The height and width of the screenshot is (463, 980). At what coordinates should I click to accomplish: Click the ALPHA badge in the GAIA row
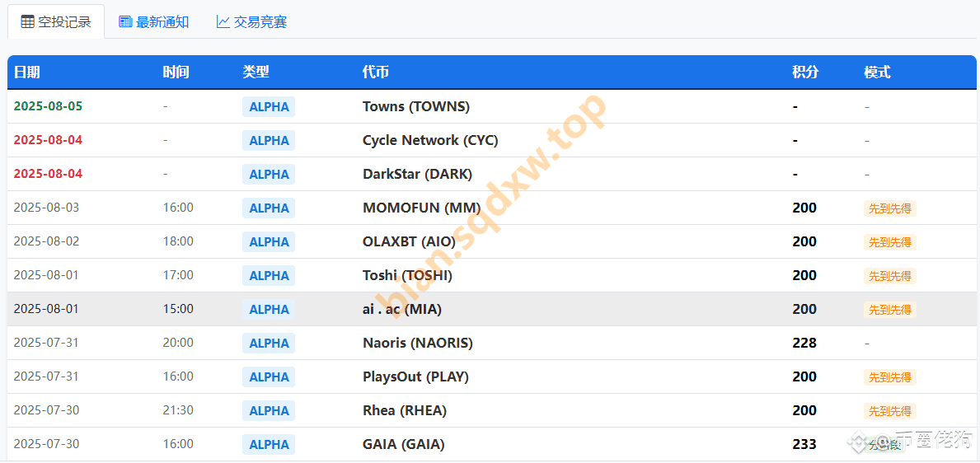[269, 444]
